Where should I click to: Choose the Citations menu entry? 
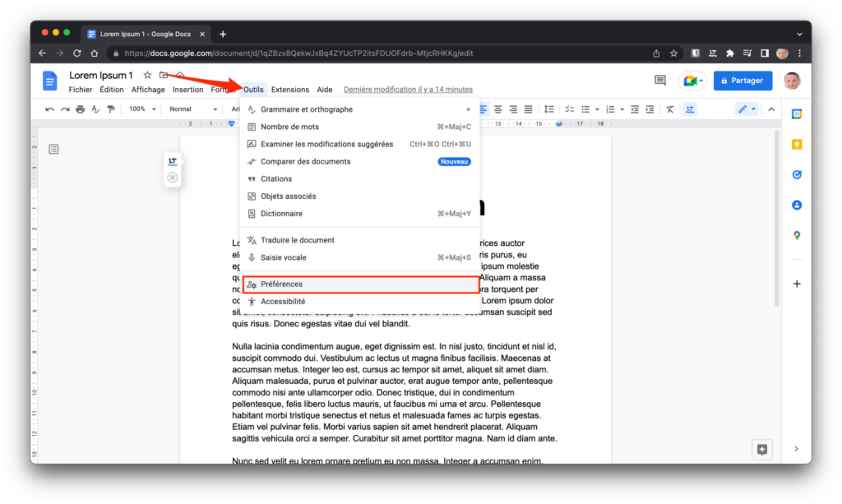[x=359, y=178]
